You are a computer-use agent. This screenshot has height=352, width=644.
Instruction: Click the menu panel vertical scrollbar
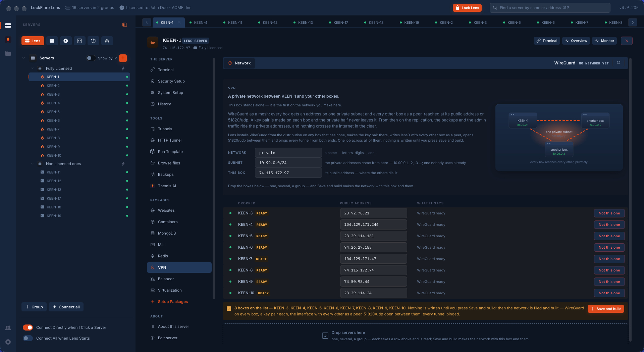214,178
